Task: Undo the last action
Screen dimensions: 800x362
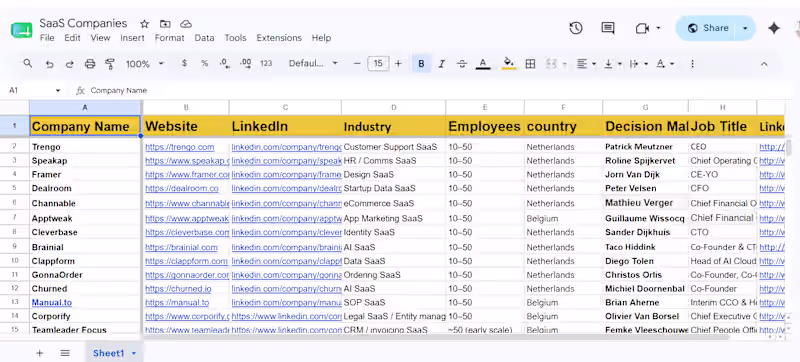Action: [x=49, y=64]
